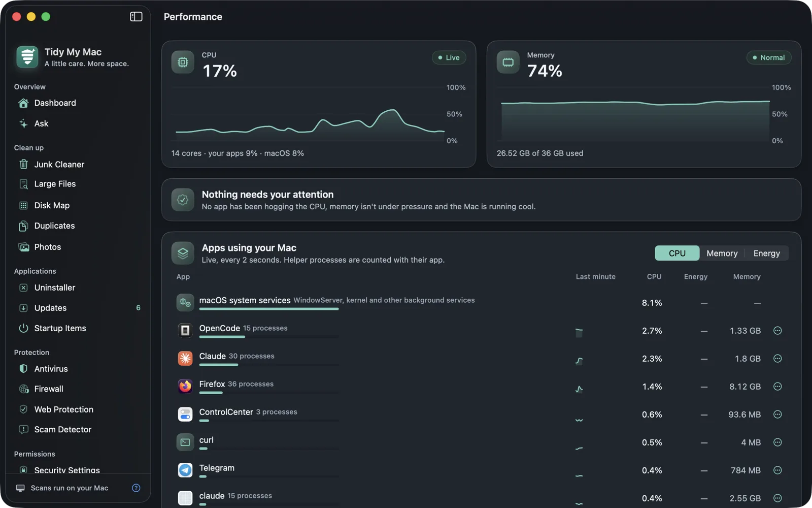Click the Nothing needs your attention heading
This screenshot has height=508, width=812.
(267, 195)
